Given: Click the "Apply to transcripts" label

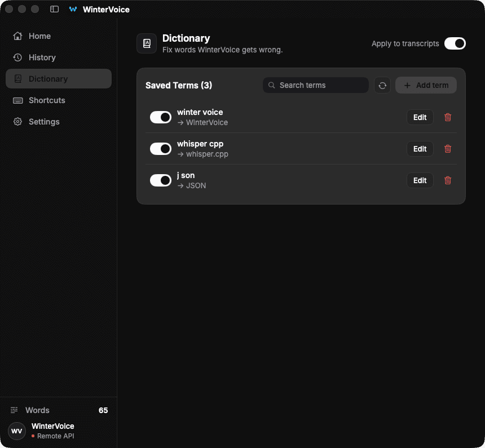Looking at the screenshot, I should (x=405, y=44).
